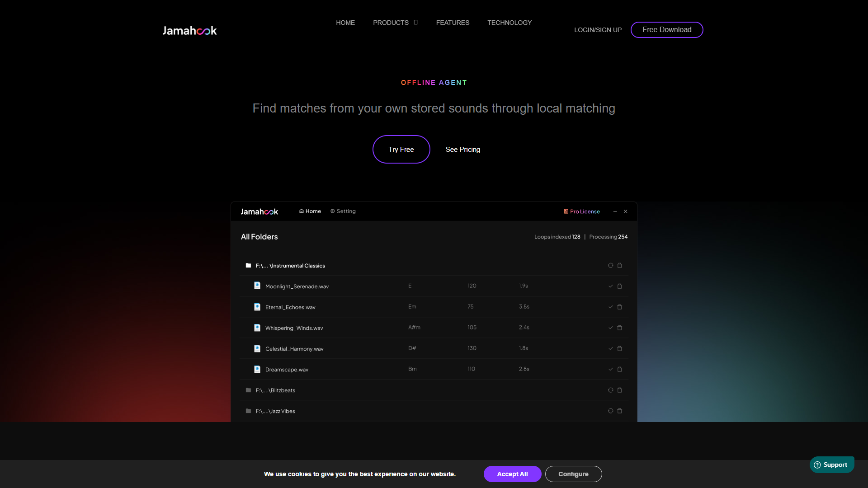This screenshot has width=868, height=488.
Task: Delete the Instrumental Classics folder
Action: 620,266
